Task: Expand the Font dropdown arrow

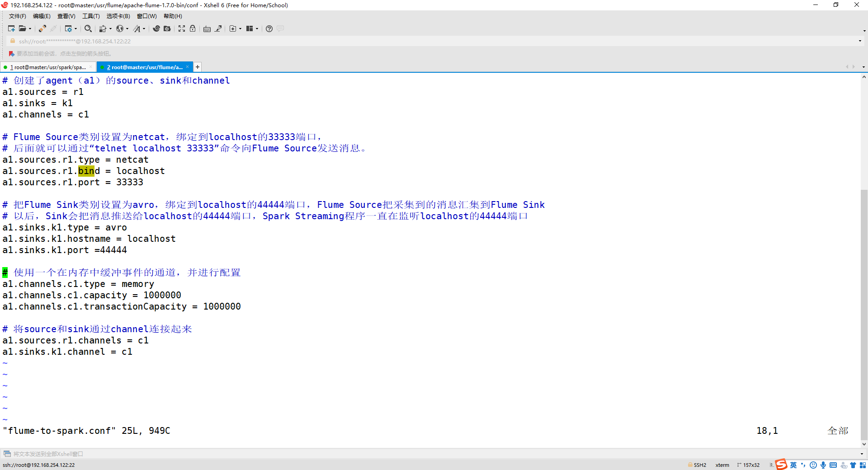Action: (144, 28)
